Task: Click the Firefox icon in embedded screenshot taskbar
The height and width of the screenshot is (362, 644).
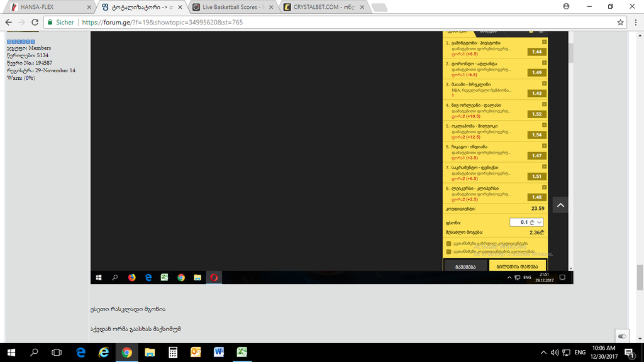Action: [131, 277]
